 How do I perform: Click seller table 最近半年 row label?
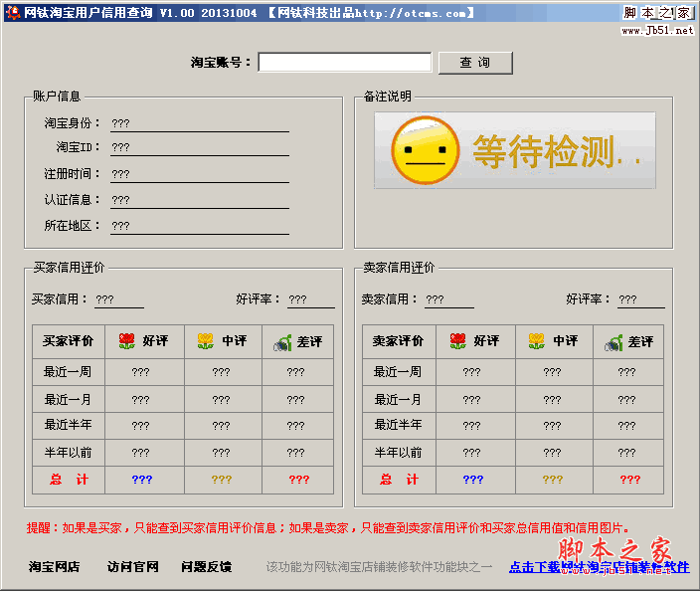click(398, 425)
